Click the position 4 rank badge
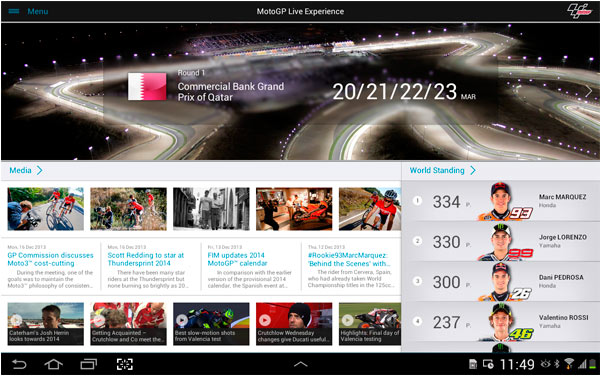 [x=417, y=321]
